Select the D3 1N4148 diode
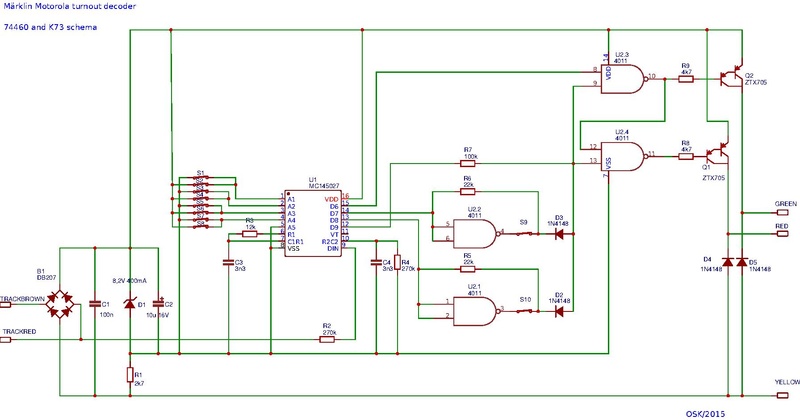This screenshot has width=800, height=420. tap(559, 234)
